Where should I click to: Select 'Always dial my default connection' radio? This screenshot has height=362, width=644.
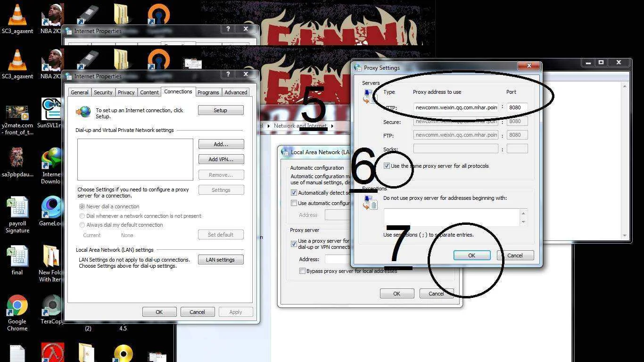point(82,225)
